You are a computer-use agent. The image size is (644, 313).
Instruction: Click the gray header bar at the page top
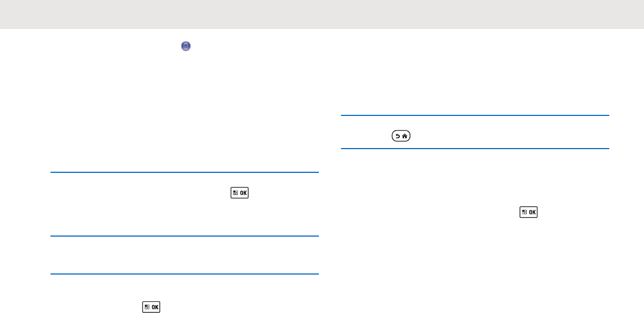[322, 14]
